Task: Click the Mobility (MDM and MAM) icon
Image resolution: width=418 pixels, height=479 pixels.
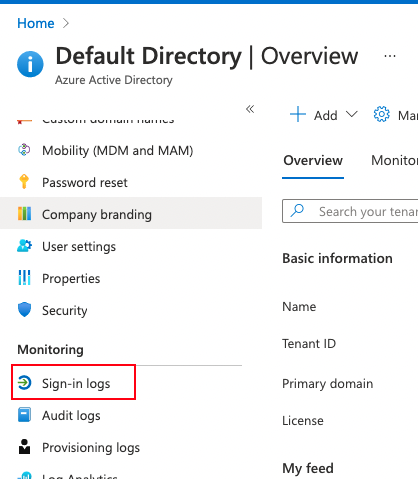Action: pos(24,150)
